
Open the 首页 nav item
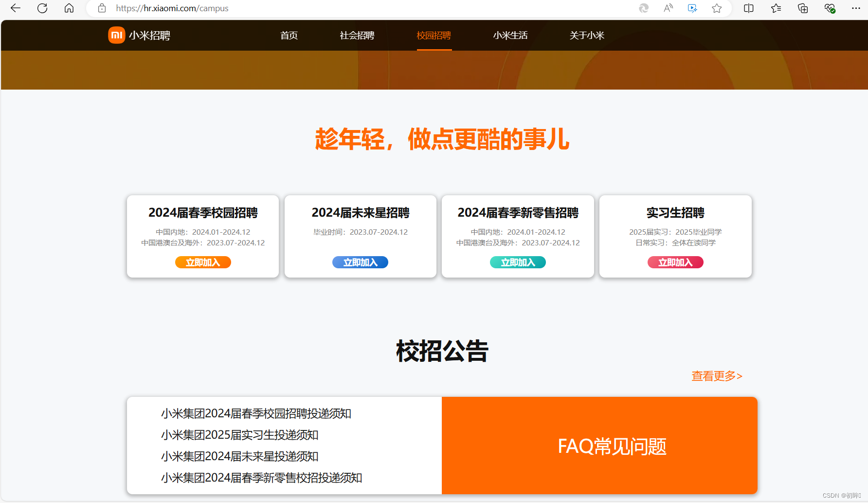pyautogui.click(x=289, y=36)
